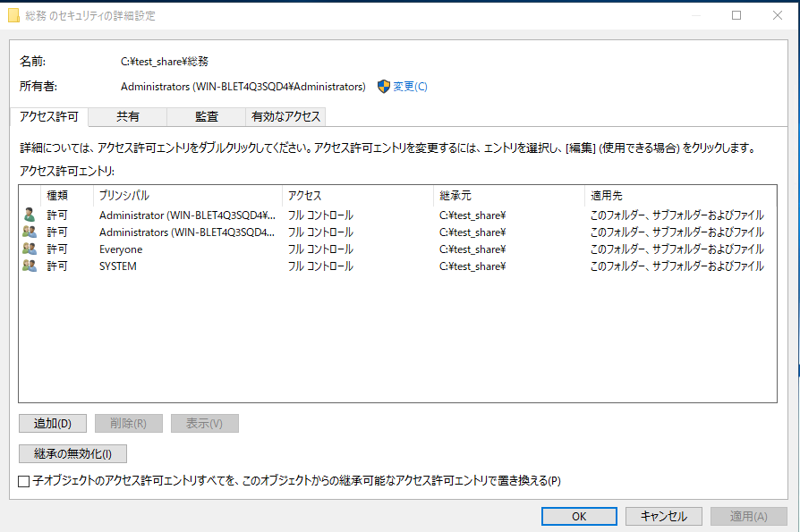This screenshot has height=532, width=800.
Task: Click 許可 in the Administrators row
Action: [57, 232]
